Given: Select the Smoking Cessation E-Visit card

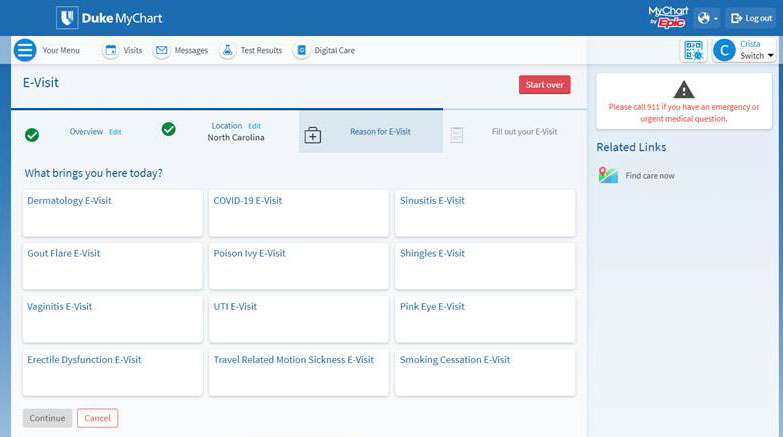Looking at the screenshot, I should coord(485,371).
